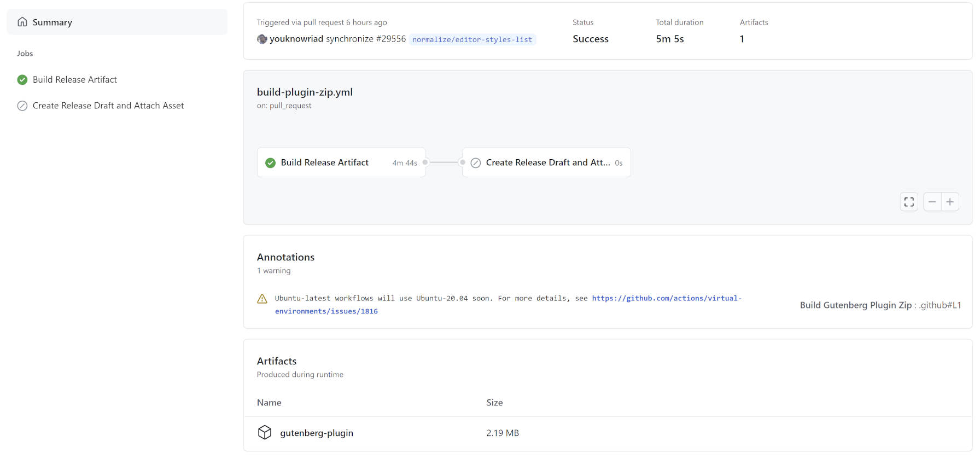Click the skipped icon beside Create Release Draft in sidebar

tap(22, 106)
